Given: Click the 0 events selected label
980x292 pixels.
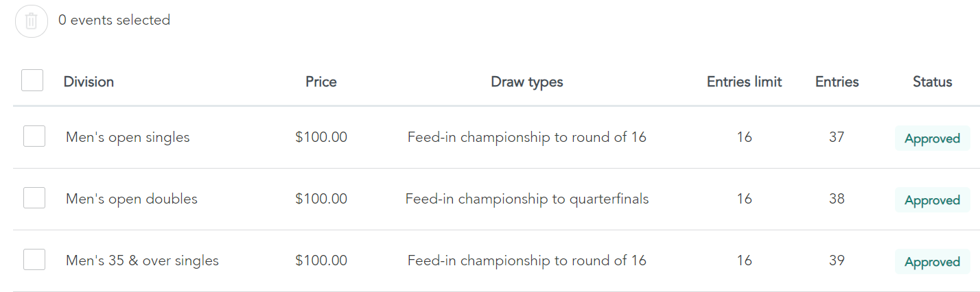Looking at the screenshot, I should click(x=114, y=20).
